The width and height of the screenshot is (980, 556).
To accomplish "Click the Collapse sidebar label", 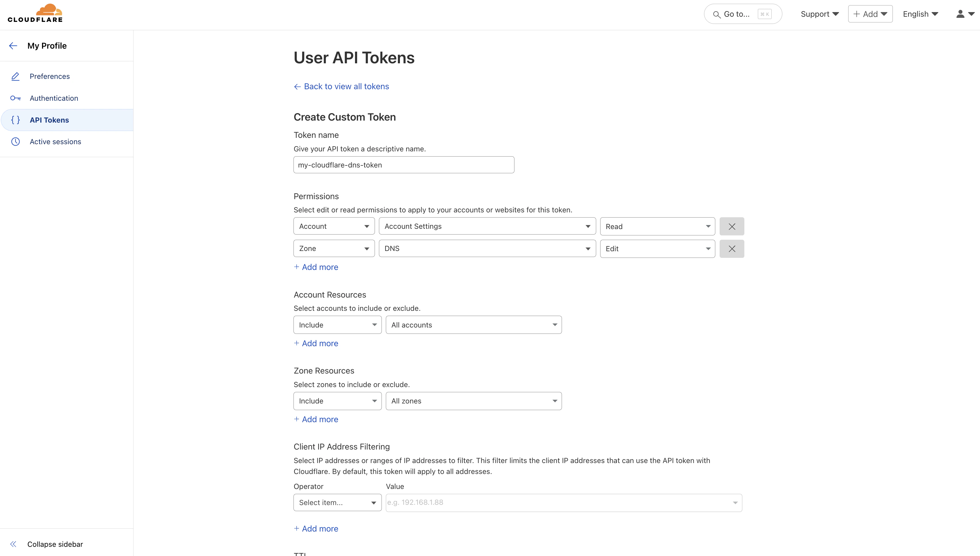I will click(55, 544).
